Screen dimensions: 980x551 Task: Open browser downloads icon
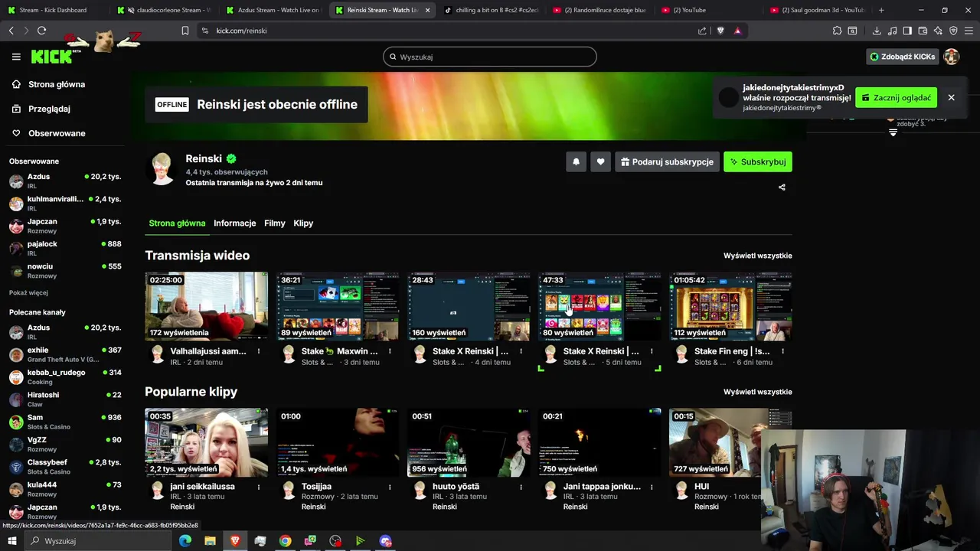point(877,31)
